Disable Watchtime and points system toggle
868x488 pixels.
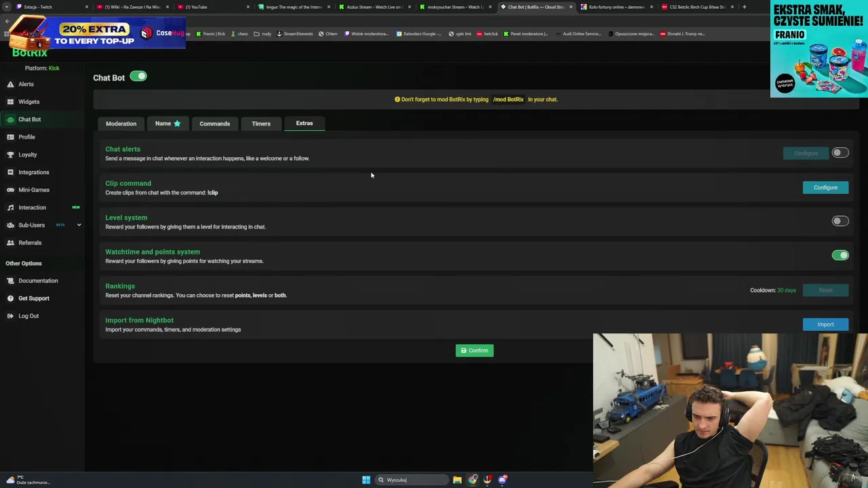840,255
